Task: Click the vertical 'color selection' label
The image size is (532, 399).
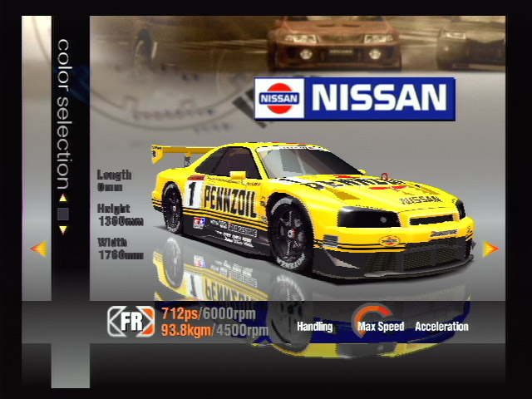Action: (x=63, y=115)
